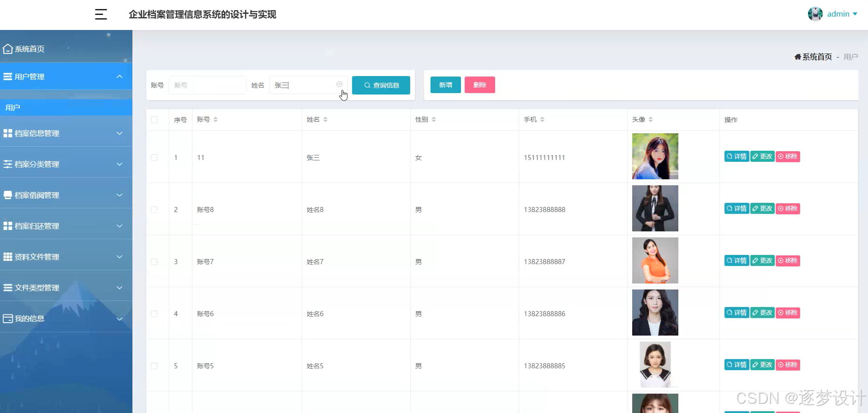
Task: Click the 档案信息管理 grid icon
Action: [8, 133]
